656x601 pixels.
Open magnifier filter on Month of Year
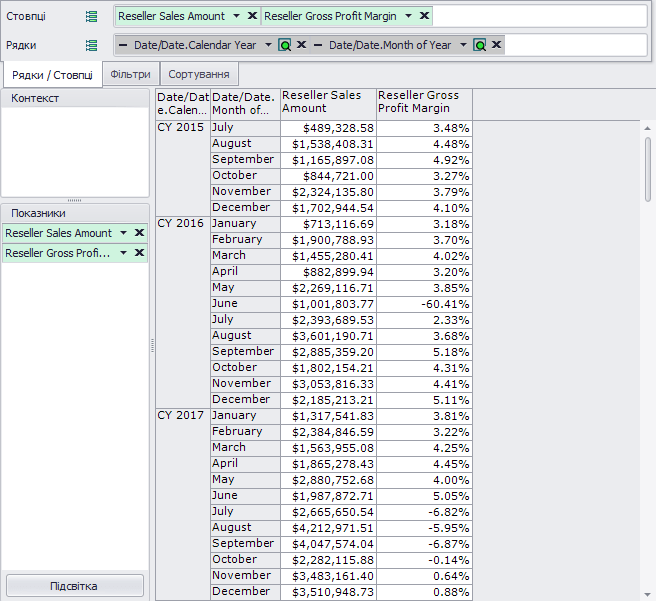(480, 45)
